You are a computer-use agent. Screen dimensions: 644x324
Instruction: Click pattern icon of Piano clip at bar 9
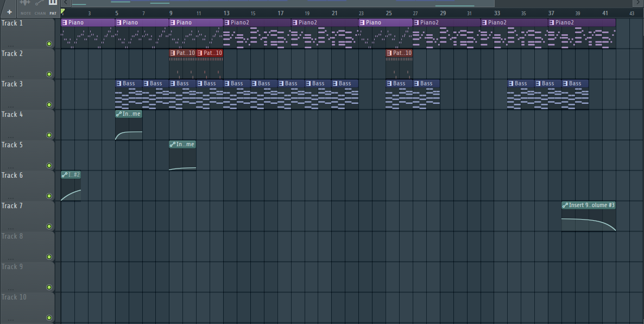click(x=173, y=23)
